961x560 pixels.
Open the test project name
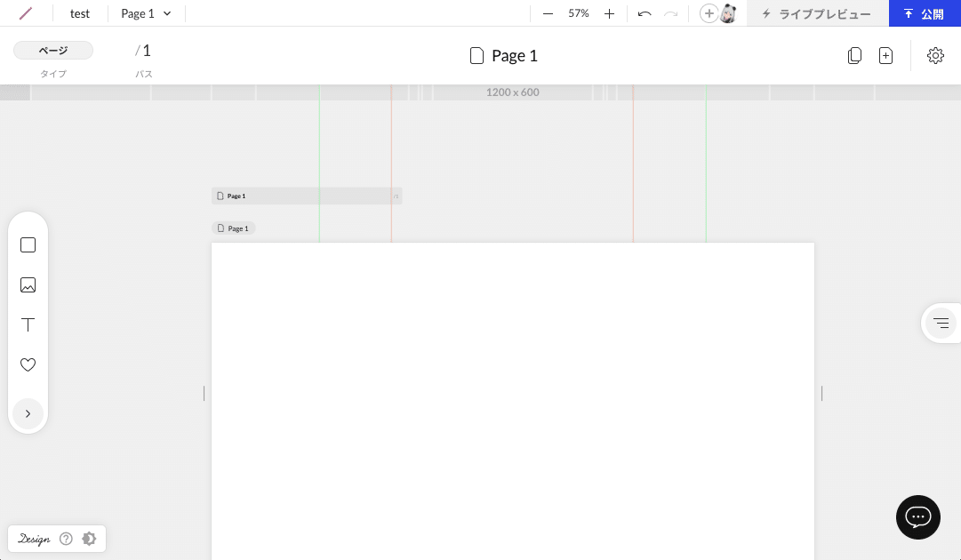[x=80, y=13]
